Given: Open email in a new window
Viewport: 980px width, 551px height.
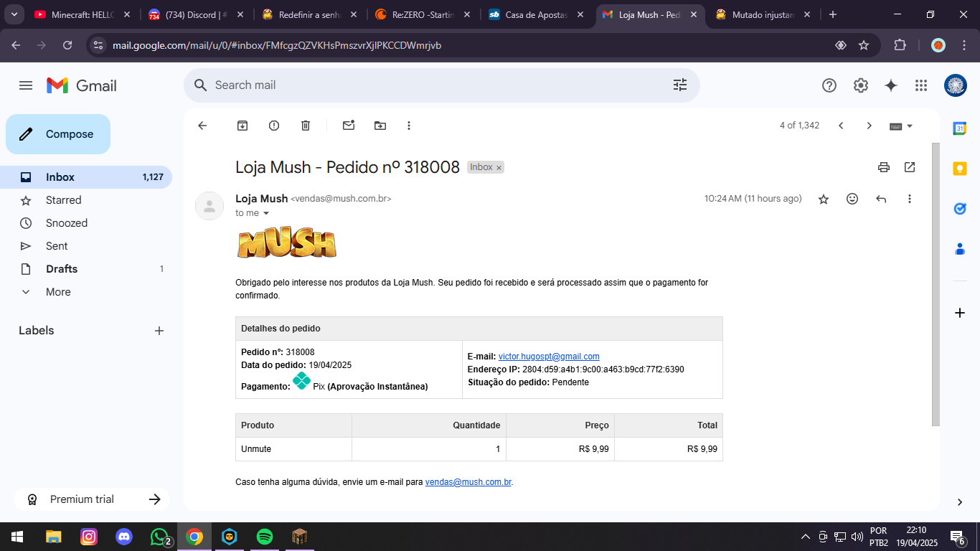Looking at the screenshot, I should [910, 167].
